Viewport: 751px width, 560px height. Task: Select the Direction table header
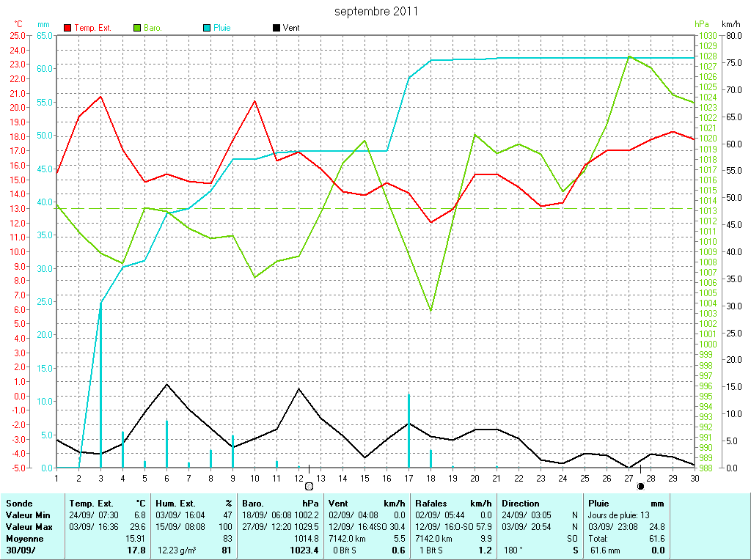[x=521, y=504]
